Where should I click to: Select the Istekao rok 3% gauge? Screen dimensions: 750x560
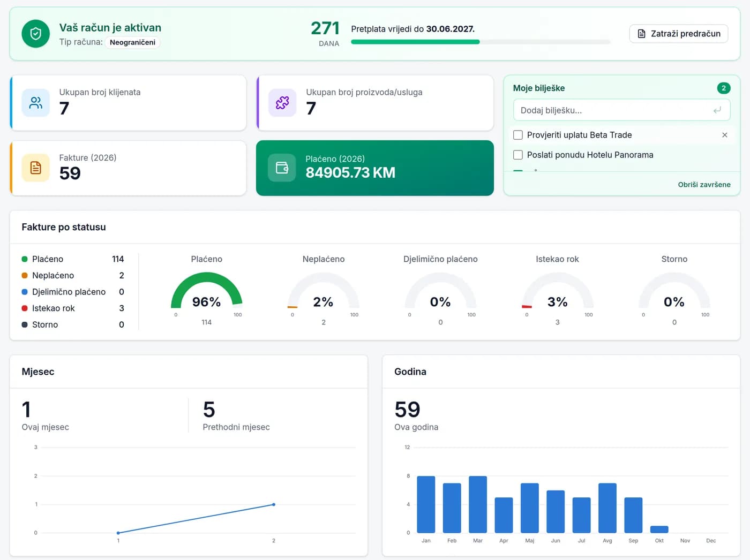click(x=558, y=291)
